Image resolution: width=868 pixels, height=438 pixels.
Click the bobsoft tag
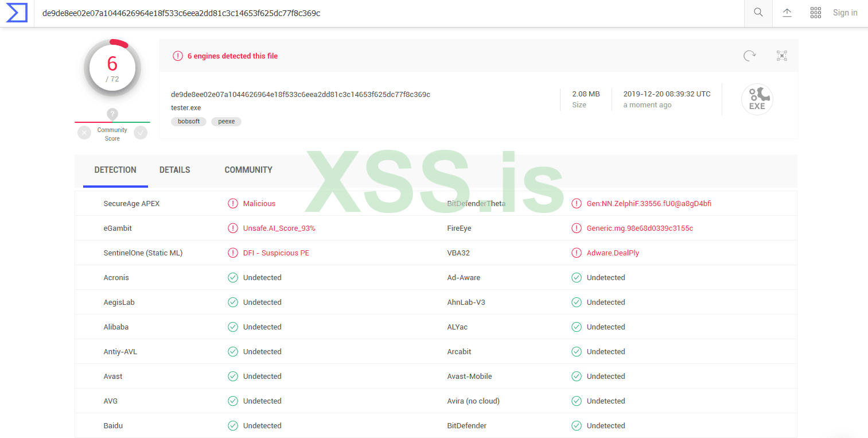click(189, 122)
